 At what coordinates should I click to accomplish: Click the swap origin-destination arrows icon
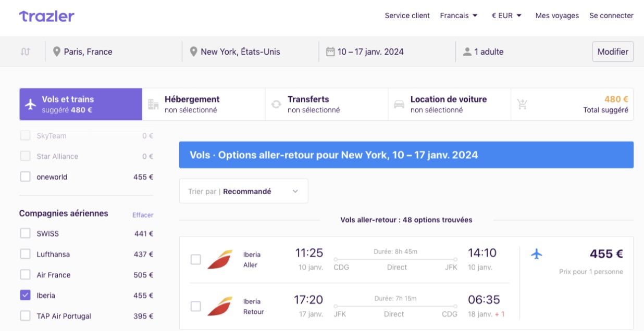[25, 52]
